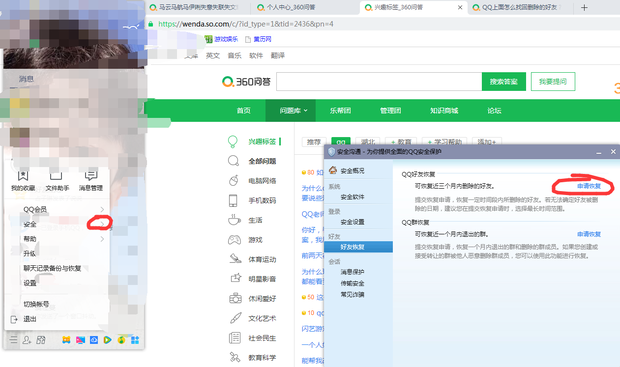Click the browser address bar URL
Image resolution: width=620 pixels, height=367 pixels.
(246, 24)
